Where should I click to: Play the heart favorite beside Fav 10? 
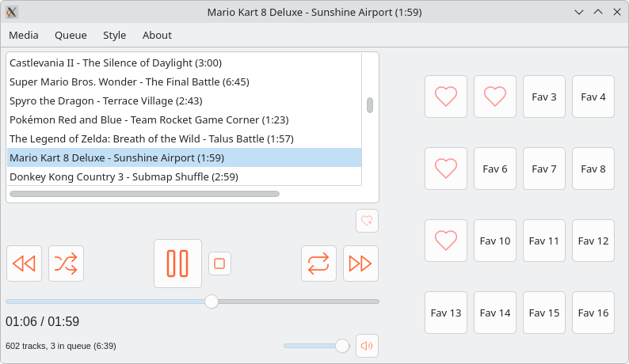446,241
